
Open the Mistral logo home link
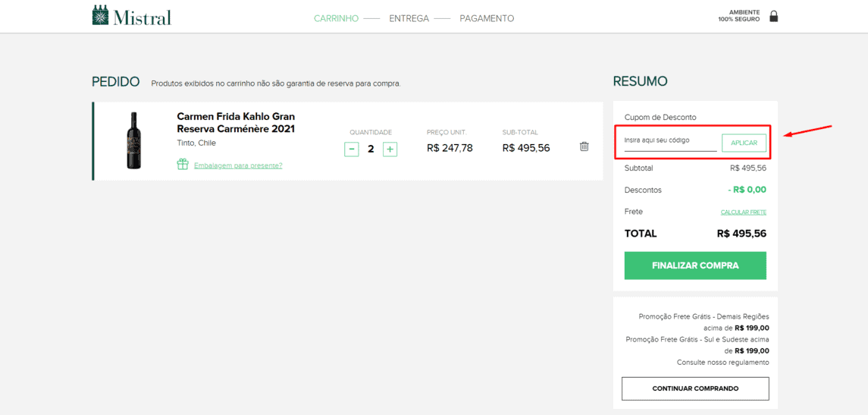tap(132, 15)
